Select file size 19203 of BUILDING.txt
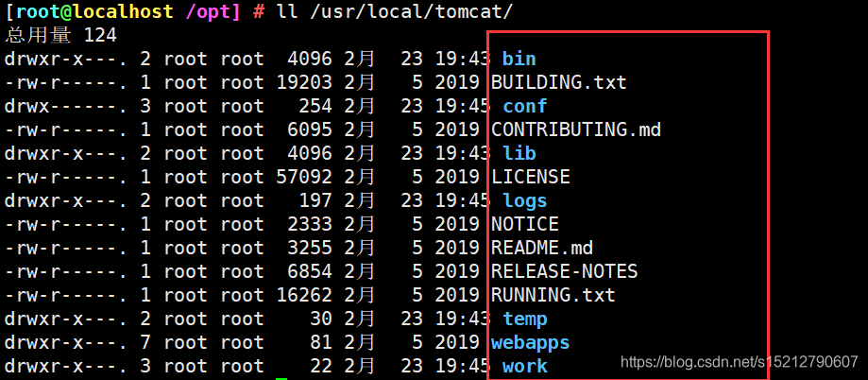This screenshot has height=380, width=868. (304, 82)
